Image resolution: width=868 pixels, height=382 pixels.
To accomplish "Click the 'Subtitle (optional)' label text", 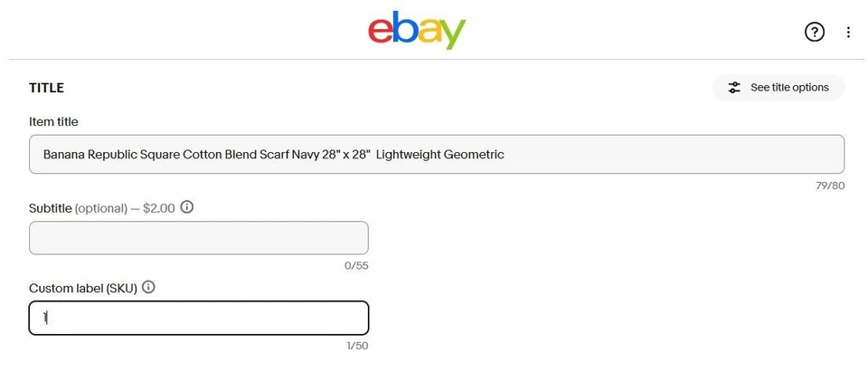I will click(x=78, y=208).
